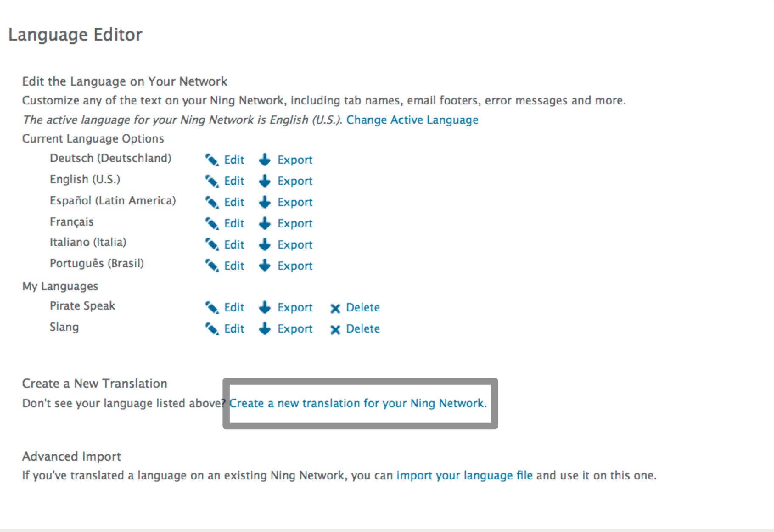Click the download arrow icon for Slang
774x532 pixels.
(x=265, y=328)
